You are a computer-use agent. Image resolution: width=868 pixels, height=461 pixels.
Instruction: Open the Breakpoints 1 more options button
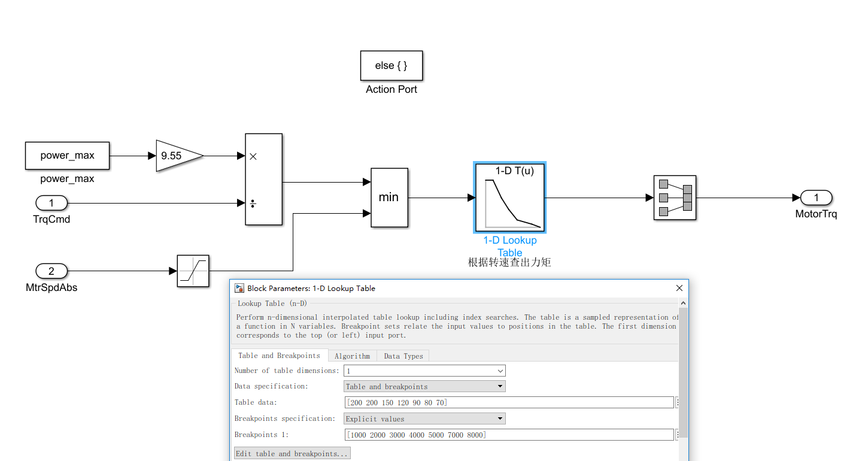tap(678, 435)
